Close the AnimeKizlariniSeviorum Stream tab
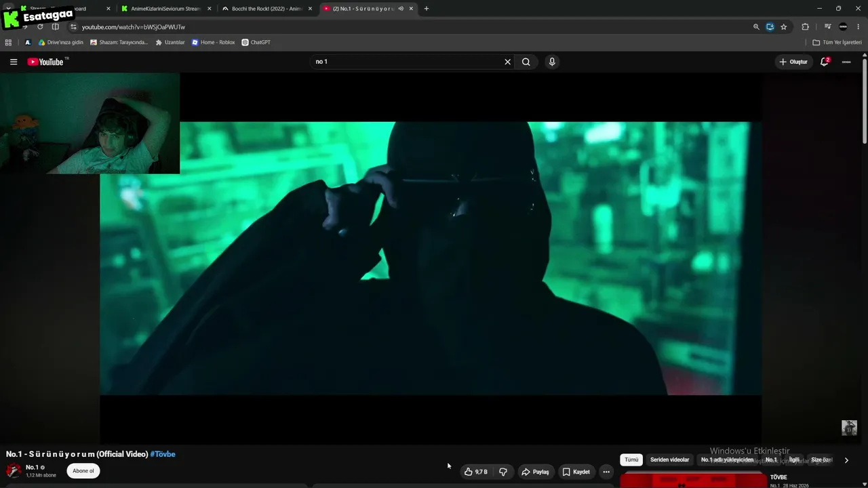 tap(209, 9)
